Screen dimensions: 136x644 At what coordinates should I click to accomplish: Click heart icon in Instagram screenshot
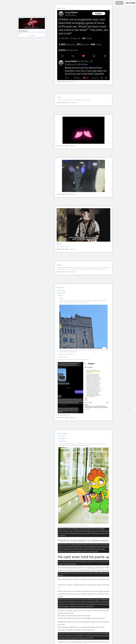click(x=85, y=402)
